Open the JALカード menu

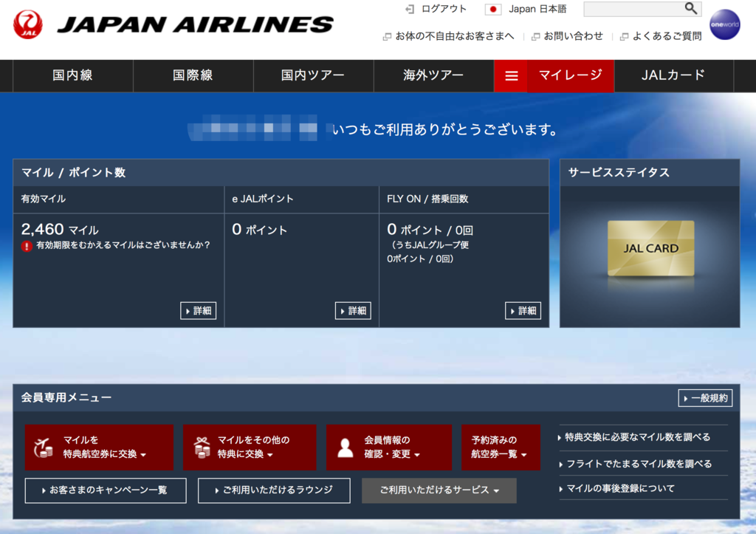click(x=673, y=76)
